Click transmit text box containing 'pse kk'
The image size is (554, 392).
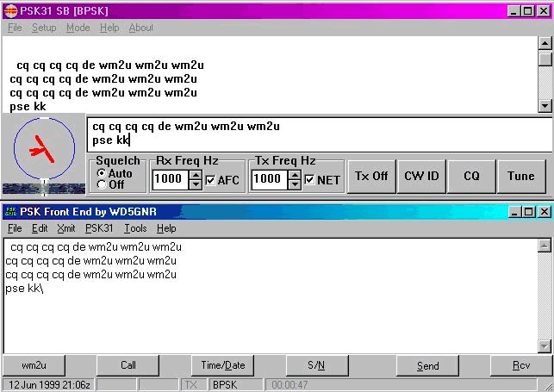(320, 134)
